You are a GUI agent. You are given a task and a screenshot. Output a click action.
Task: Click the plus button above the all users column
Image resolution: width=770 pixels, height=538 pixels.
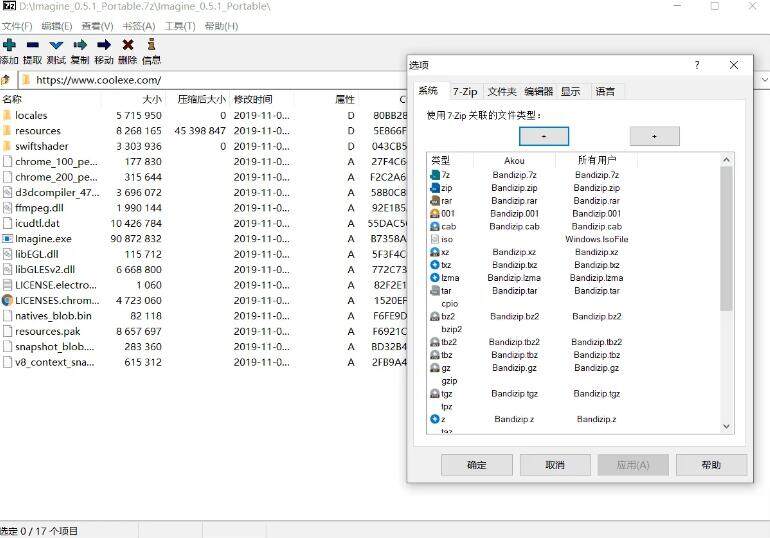[655, 136]
